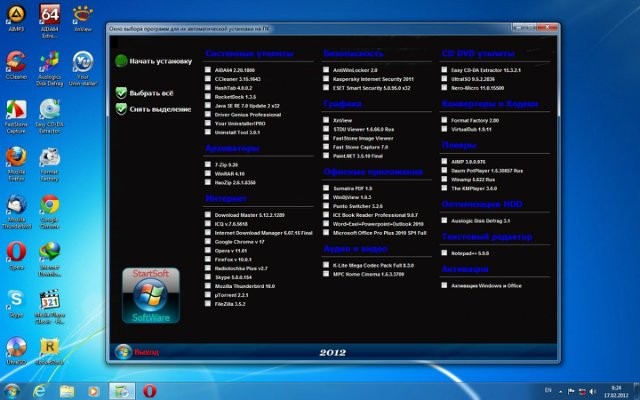Open the Internet Download Manager desktop icon
Image resolution: width=640 pixels, height=400 pixels.
pyautogui.click(x=49, y=260)
